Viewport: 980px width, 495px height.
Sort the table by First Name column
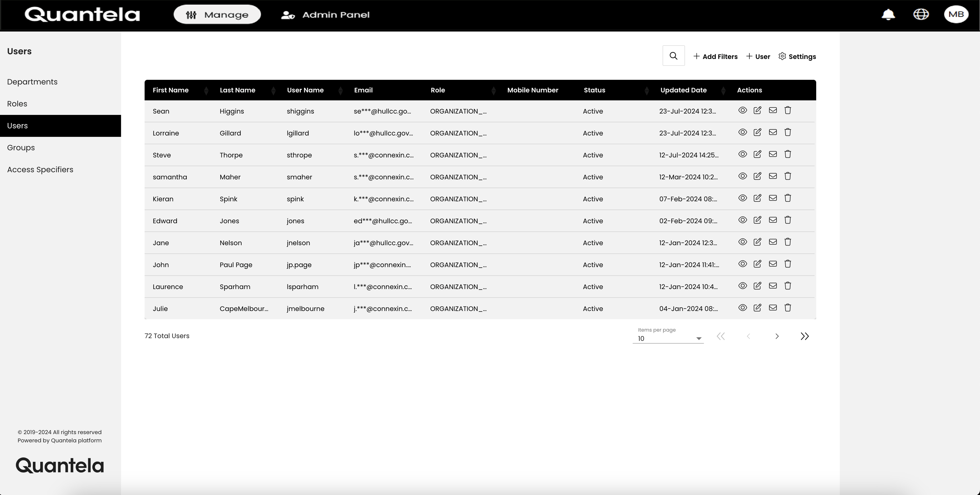(x=206, y=90)
